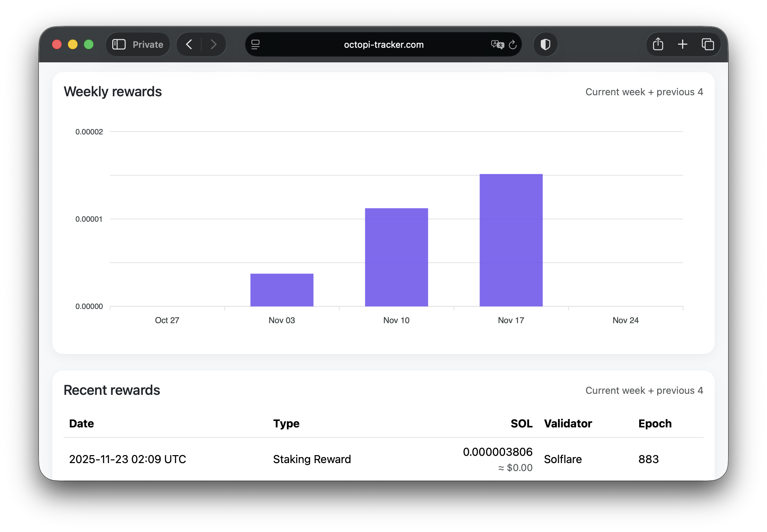The image size is (767, 532).
Task: Open the table's Current week + previous 4 filter
Action: click(644, 390)
